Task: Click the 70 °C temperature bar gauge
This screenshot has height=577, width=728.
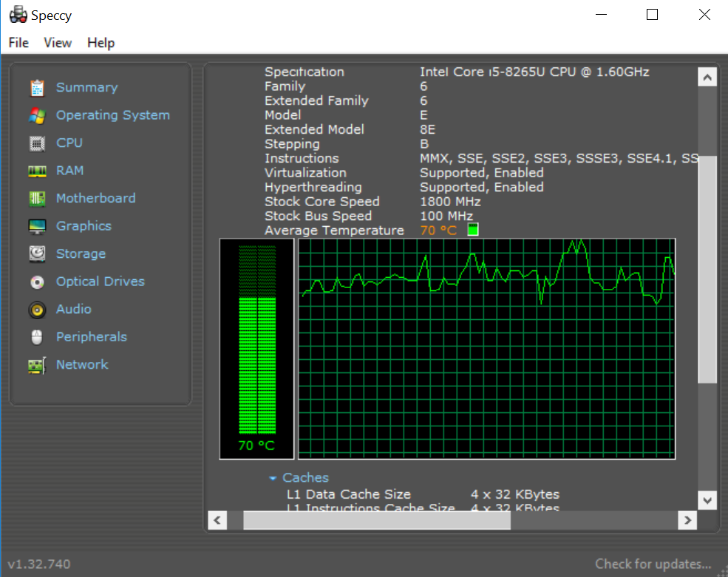Action: coord(256,349)
